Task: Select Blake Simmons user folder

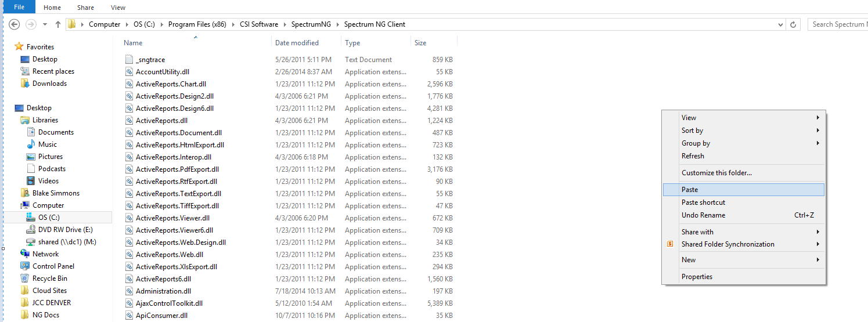Action: [x=50, y=193]
